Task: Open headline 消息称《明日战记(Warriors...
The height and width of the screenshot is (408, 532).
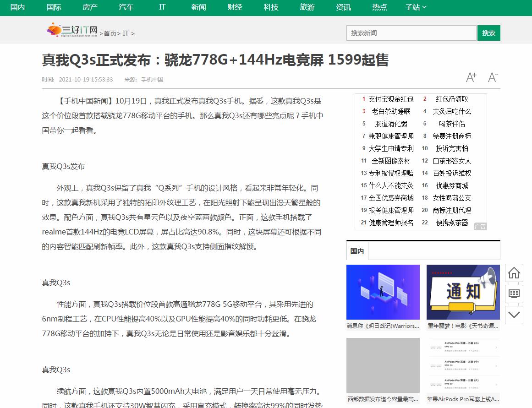Action: coord(383,326)
